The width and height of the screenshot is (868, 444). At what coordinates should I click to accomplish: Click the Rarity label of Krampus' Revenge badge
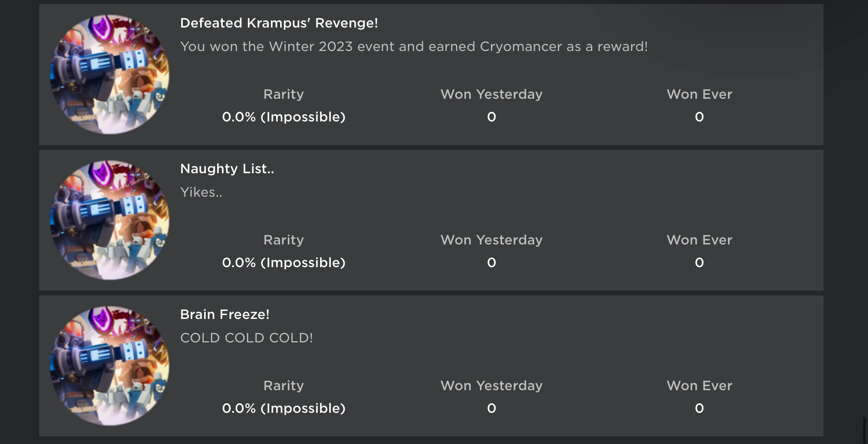pos(283,94)
